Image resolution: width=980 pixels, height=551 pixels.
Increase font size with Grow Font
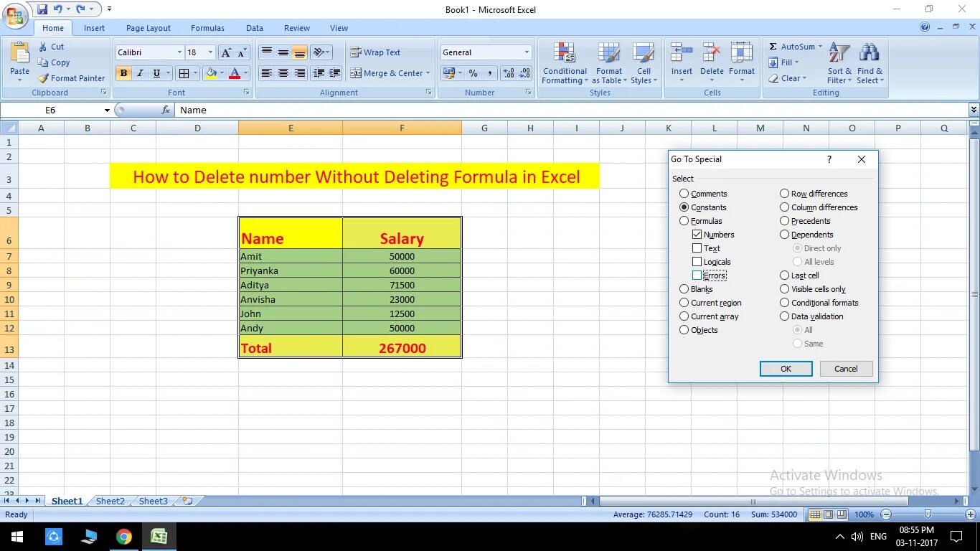(225, 52)
